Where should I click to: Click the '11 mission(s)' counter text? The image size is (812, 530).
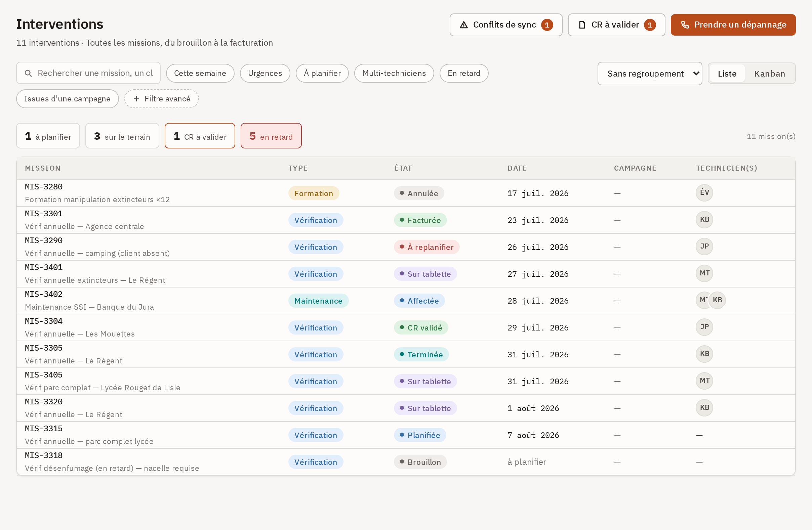(771, 136)
